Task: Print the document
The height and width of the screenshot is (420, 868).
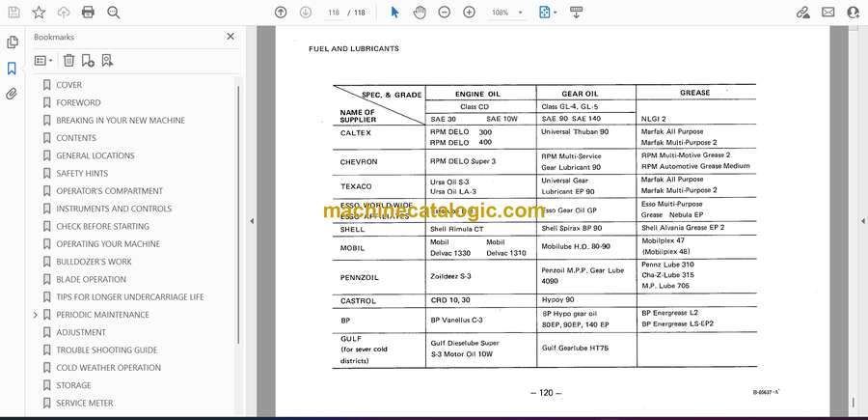Action: point(88,13)
